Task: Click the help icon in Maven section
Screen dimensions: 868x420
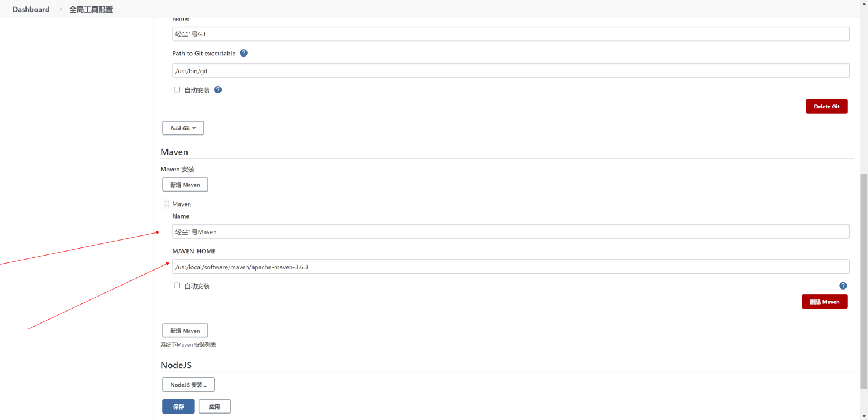Action: coord(843,286)
